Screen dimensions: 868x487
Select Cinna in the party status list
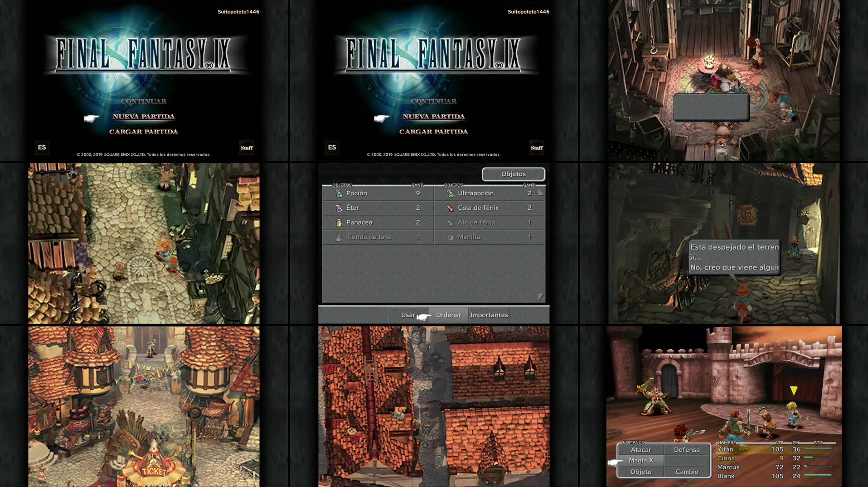775,458
